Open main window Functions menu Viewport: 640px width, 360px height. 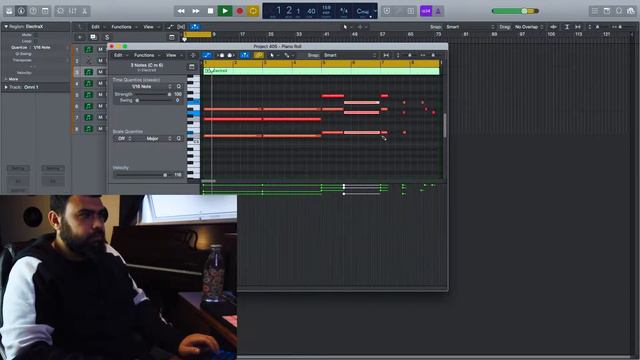(123, 27)
